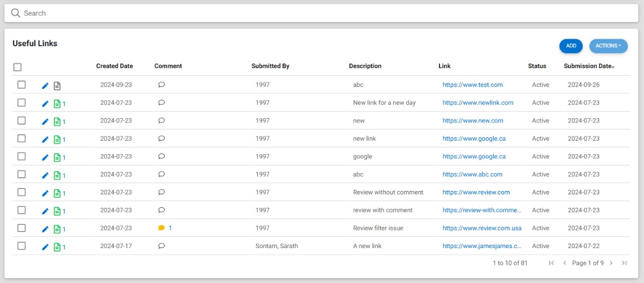This screenshot has height=283, width=644.
Task: Go to the next page arrow
Action: tap(611, 263)
